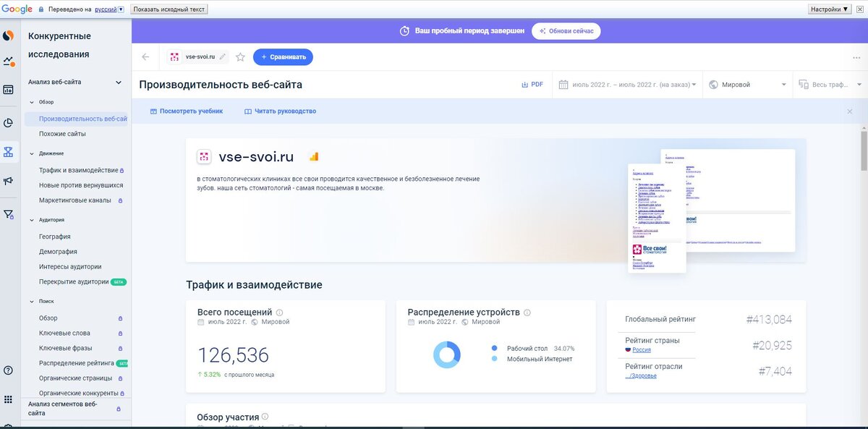Close the tutorial banner
Screen dimensions: 868x429
(850, 111)
